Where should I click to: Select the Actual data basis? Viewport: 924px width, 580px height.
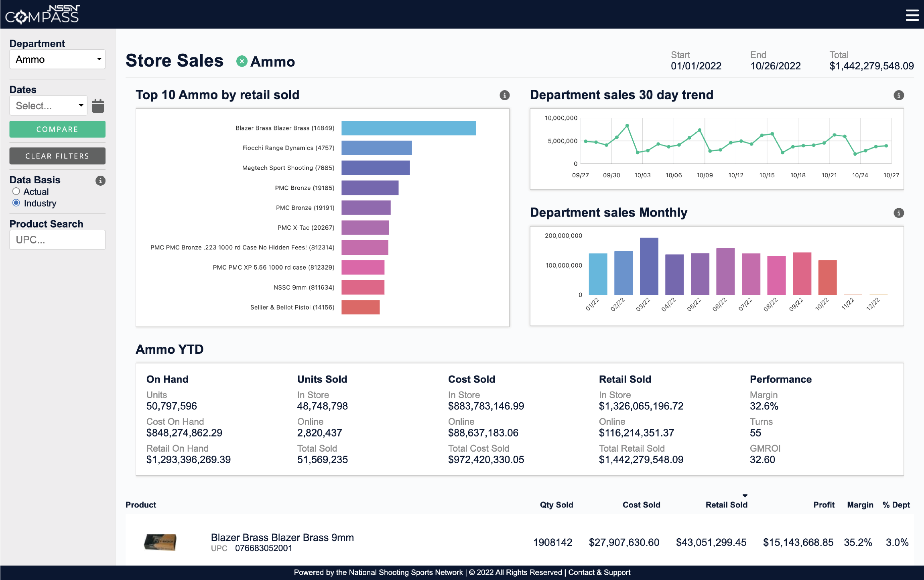(x=16, y=191)
